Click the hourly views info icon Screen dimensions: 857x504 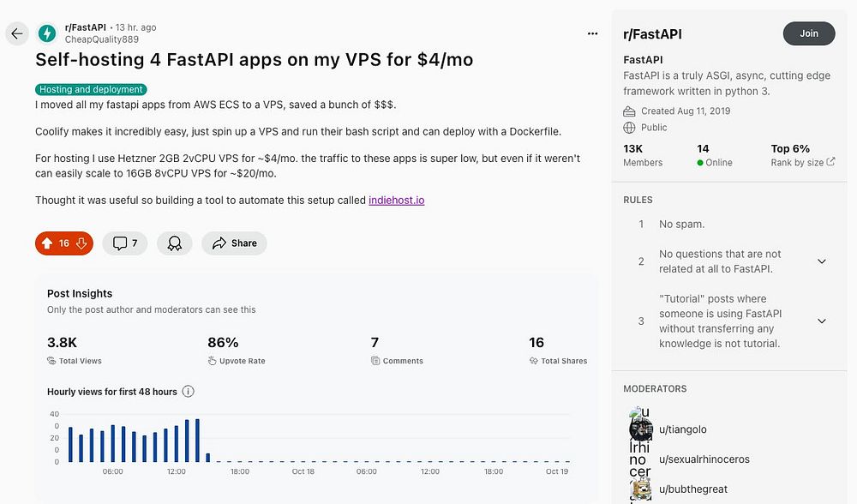[189, 392]
